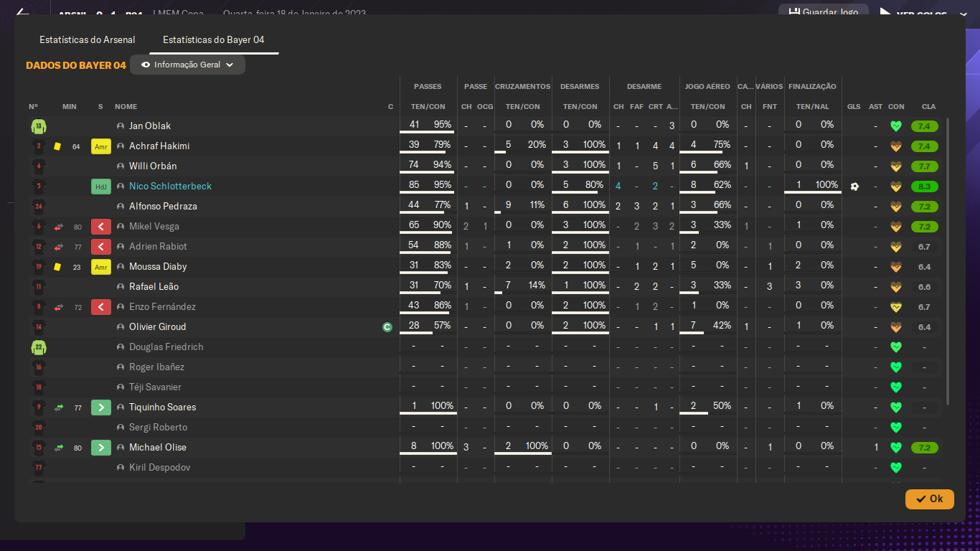The image size is (980, 551).
Task: Click Nico Schlotterbeck's 8.3 rating pill
Action: [924, 187]
